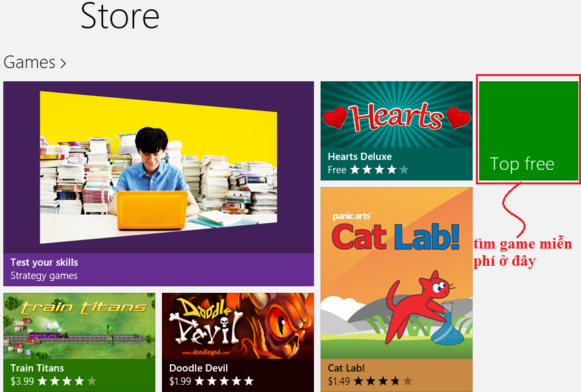The width and height of the screenshot is (581, 392).
Task: Click the Cat Lab! colorful logo text
Action: (396, 237)
